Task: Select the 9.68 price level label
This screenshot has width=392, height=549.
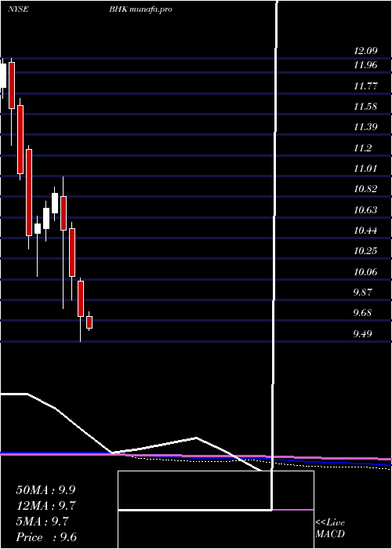Action: pyautogui.click(x=362, y=312)
